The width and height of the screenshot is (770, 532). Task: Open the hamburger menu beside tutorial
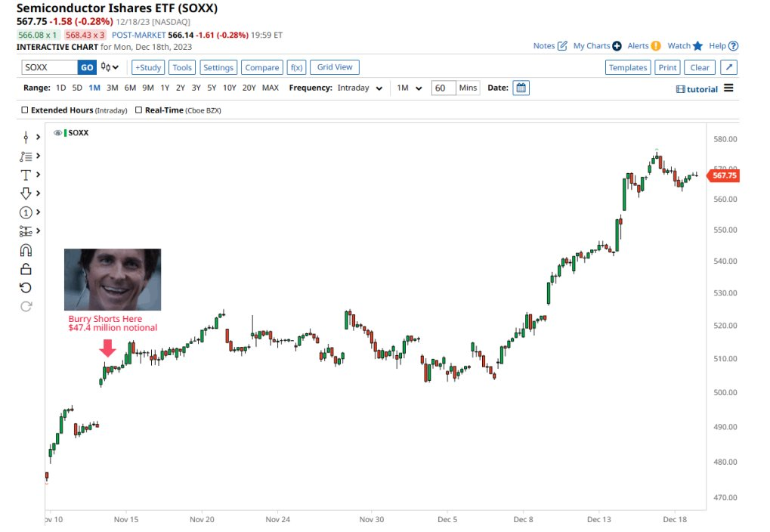pos(728,88)
